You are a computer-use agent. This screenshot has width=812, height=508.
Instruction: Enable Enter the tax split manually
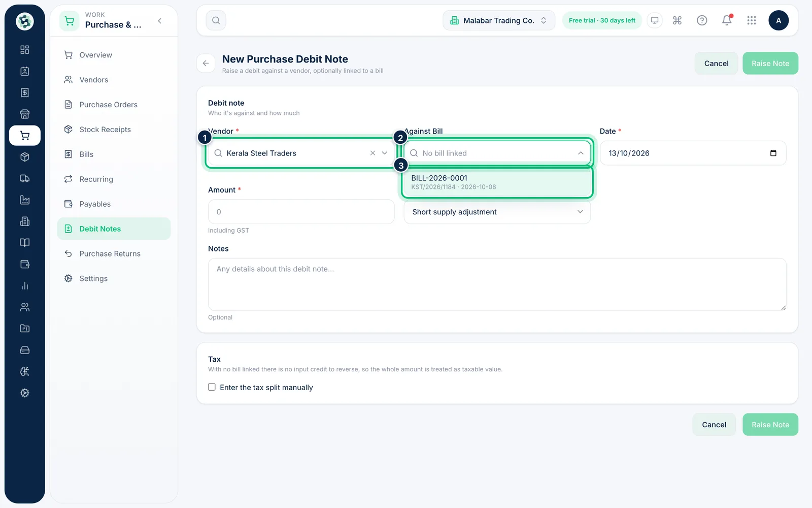point(212,387)
